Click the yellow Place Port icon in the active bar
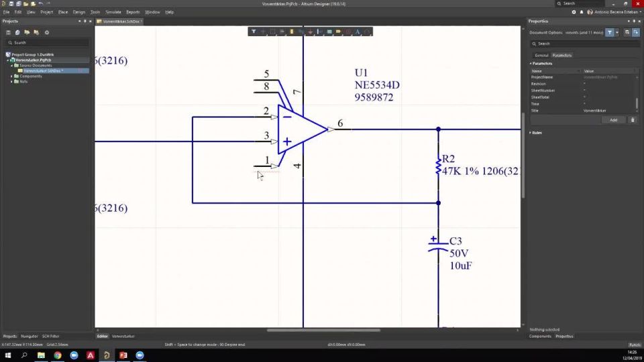The width and height of the screenshot is (644, 362). [x=338, y=32]
